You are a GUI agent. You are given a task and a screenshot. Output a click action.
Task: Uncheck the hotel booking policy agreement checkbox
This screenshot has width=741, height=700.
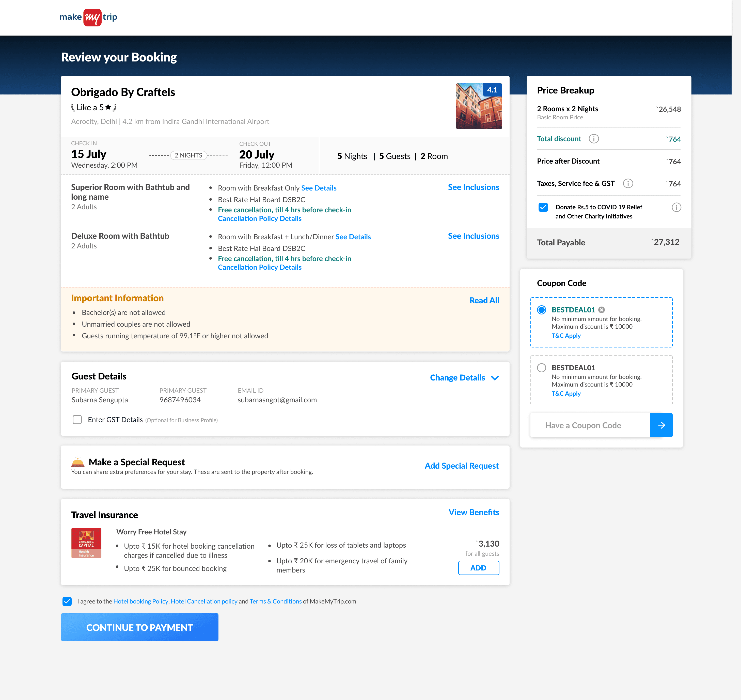point(67,601)
